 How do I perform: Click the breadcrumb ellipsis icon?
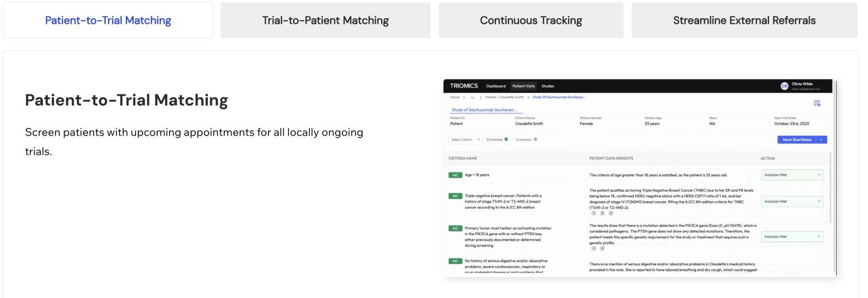(x=472, y=97)
